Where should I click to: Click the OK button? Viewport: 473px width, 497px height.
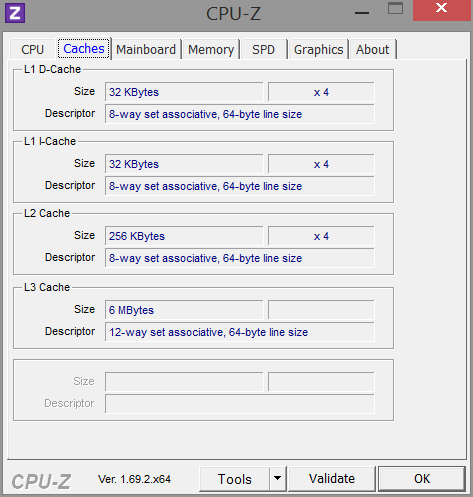coord(422,479)
